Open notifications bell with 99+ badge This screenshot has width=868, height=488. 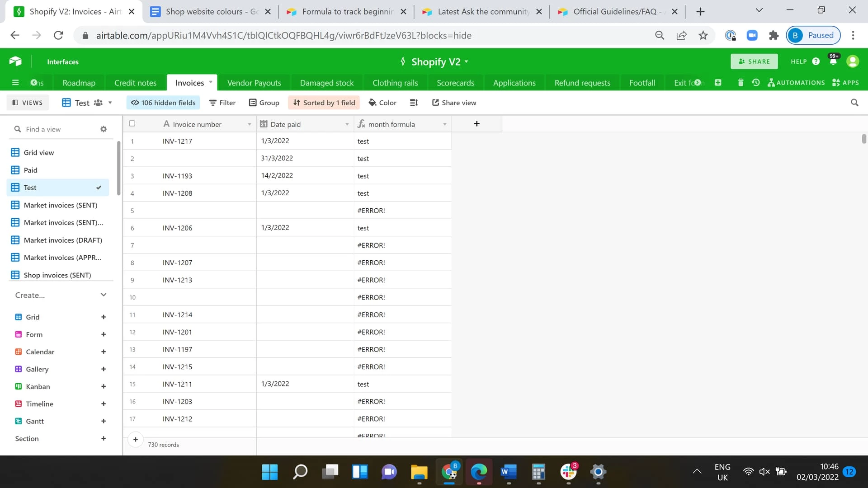coord(833,61)
